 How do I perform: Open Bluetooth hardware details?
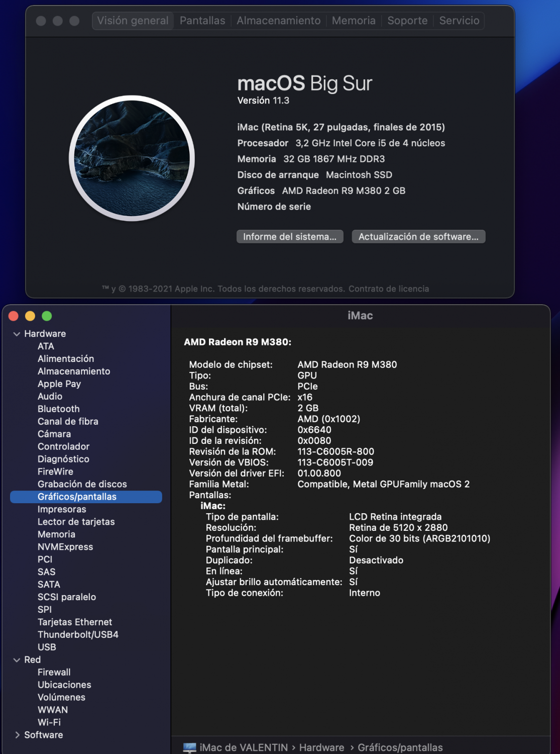click(59, 409)
